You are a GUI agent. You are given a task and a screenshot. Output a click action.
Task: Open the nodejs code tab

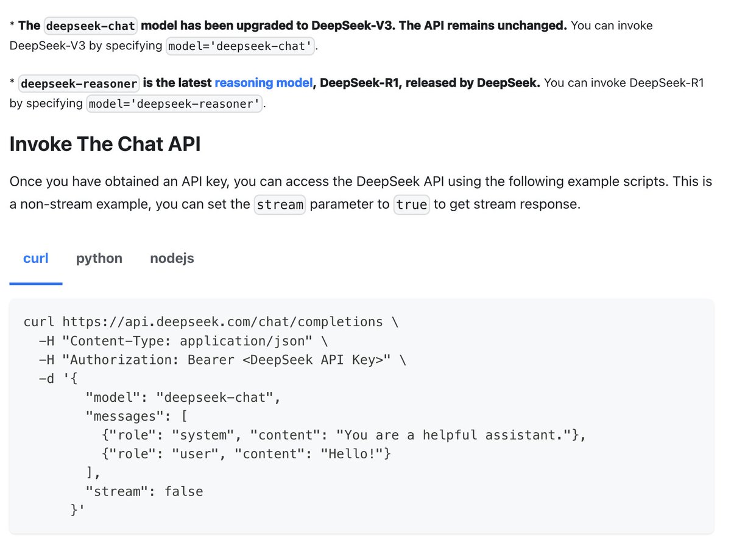click(172, 258)
